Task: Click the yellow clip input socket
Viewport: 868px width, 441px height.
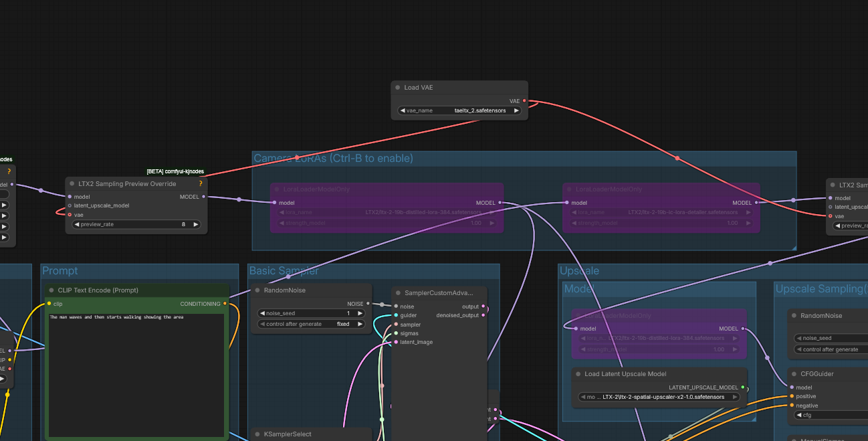Action: 49,304
